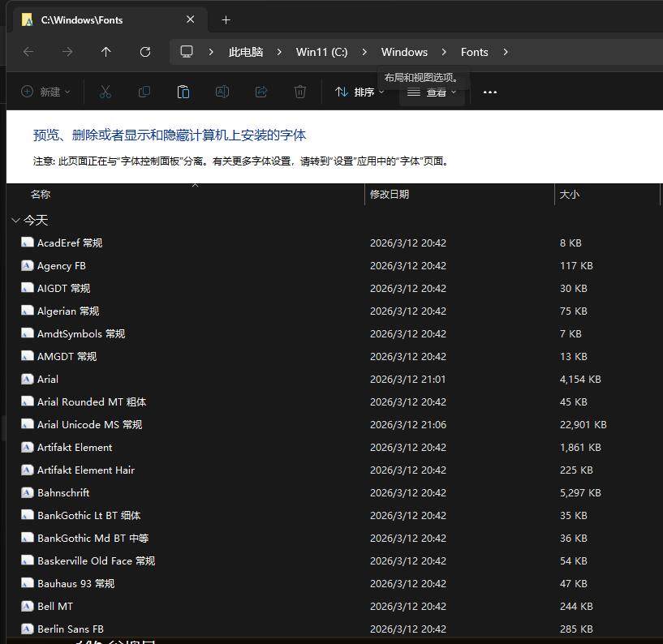Expand chevron after Win11 (C:) in breadcrumb

[364, 52]
